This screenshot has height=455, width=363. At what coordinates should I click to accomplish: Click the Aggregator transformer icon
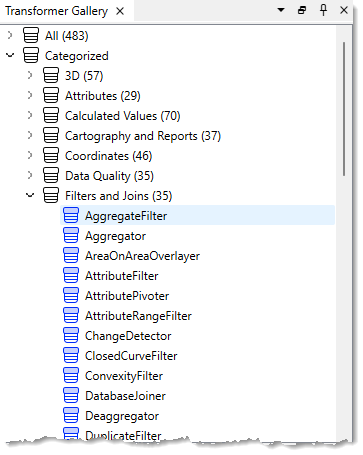click(71, 235)
